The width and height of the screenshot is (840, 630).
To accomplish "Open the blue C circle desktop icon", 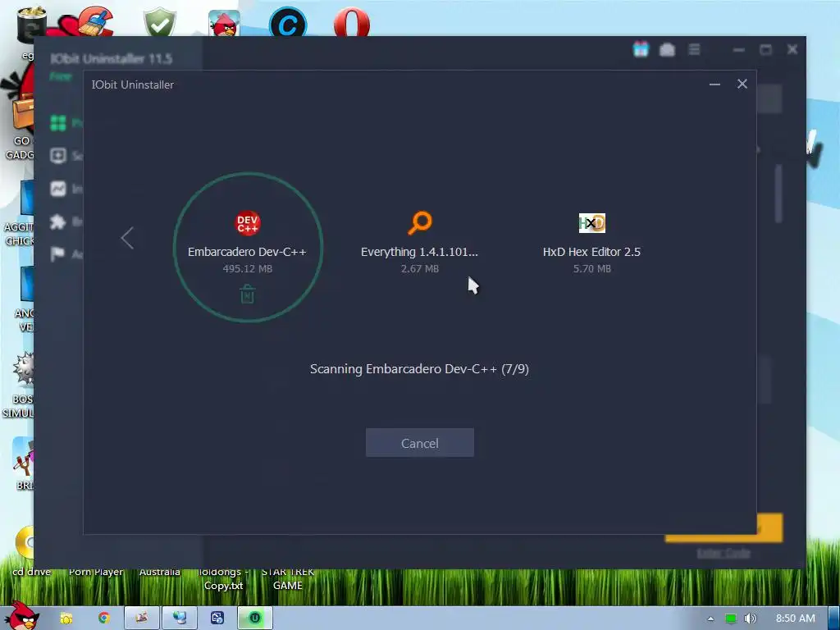I will pos(288,22).
